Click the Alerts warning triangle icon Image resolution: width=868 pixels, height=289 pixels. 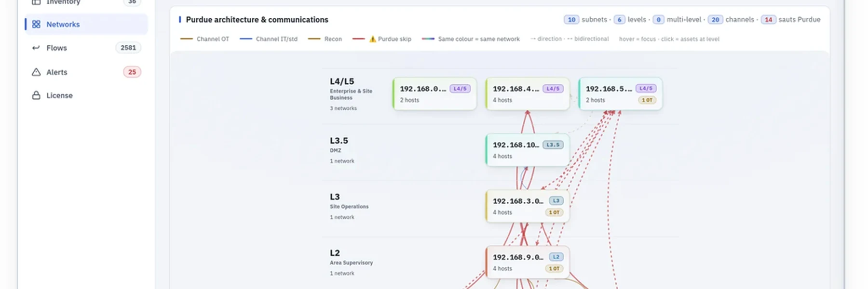pyautogui.click(x=36, y=72)
